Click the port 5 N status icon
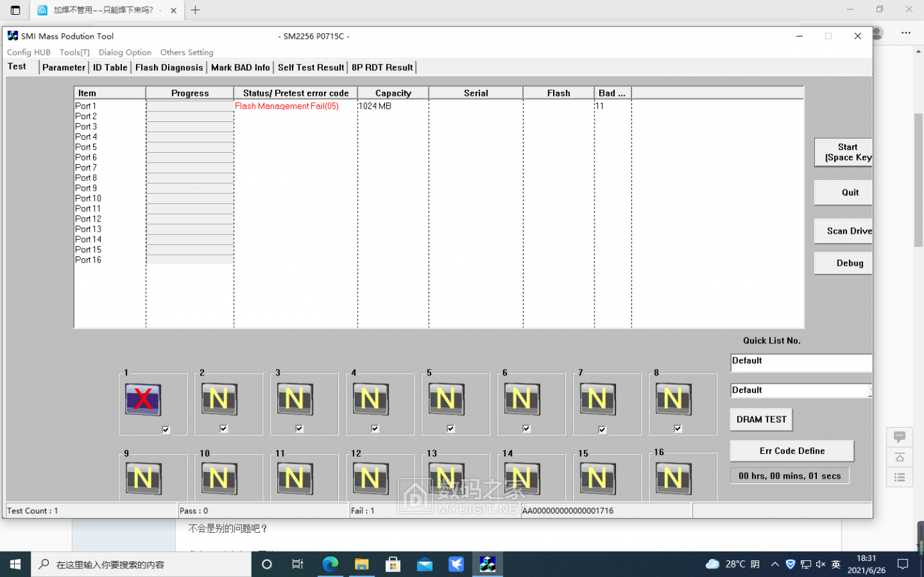 pyautogui.click(x=446, y=400)
